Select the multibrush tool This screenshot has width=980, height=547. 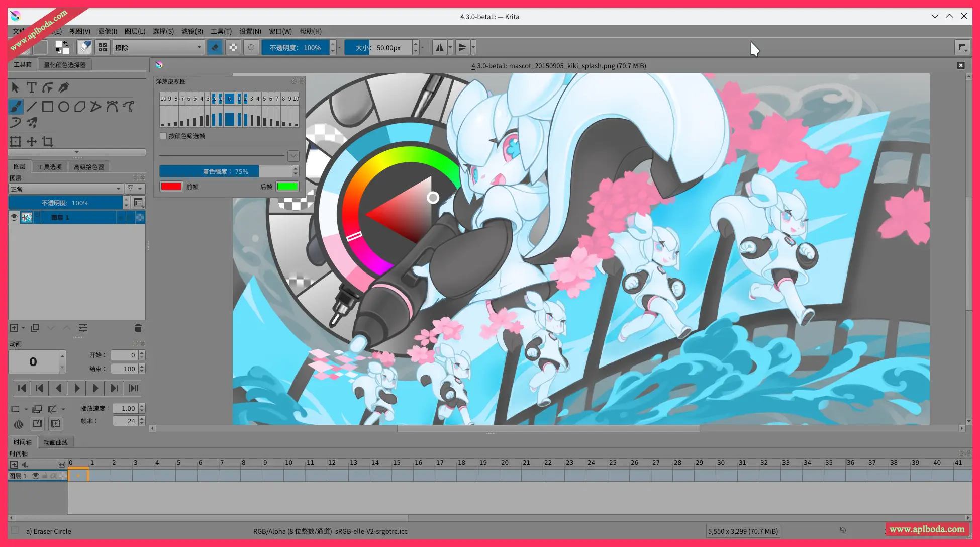click(31, 123)
